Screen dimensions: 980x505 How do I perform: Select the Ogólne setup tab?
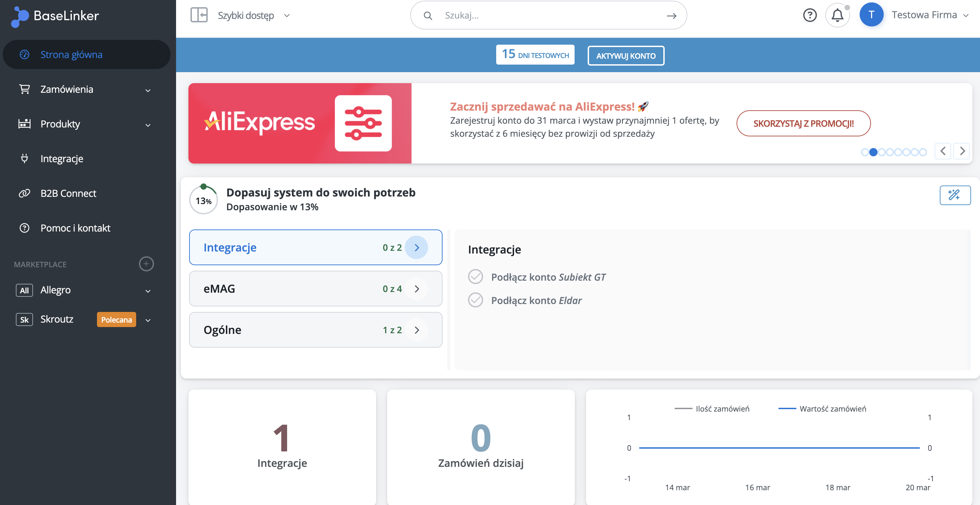click(315, 330)
